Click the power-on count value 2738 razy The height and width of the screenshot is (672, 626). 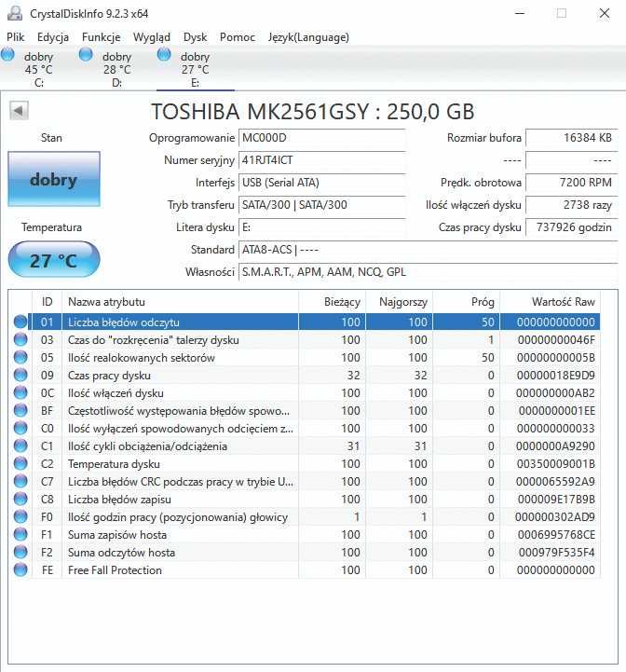tap(572, 205)
